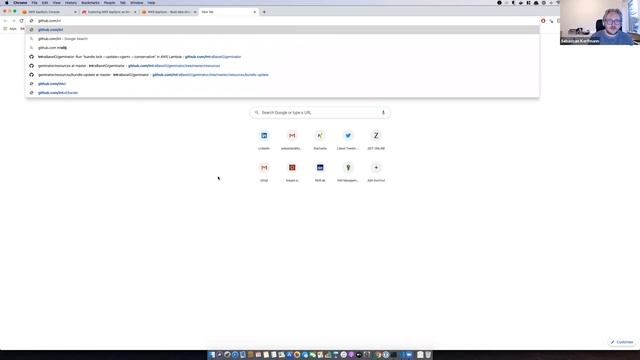Open the Apps bookmarks shortcut
Image resolution: width=640 pixels, height=360 pixels.
pyautogui.click(x=11, y=29)
